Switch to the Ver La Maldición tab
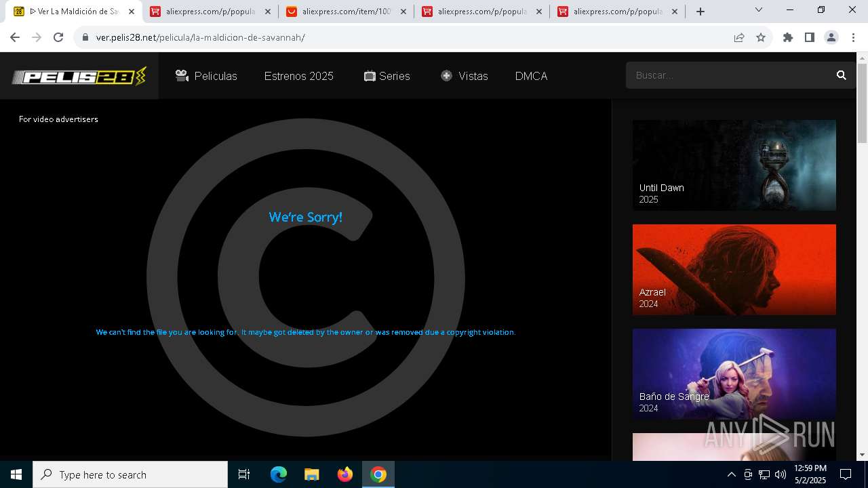 point(74,12)
